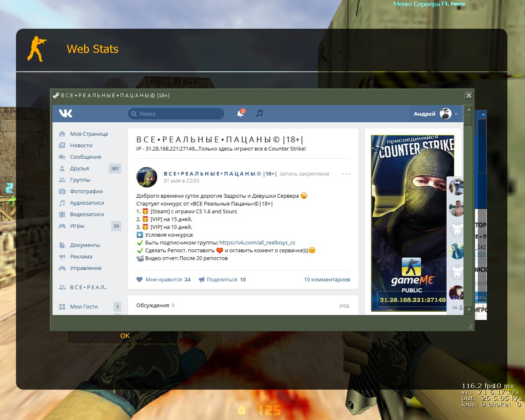
Task: Click the browser scrollbar down arrow
Action: (x=469, y=310)
